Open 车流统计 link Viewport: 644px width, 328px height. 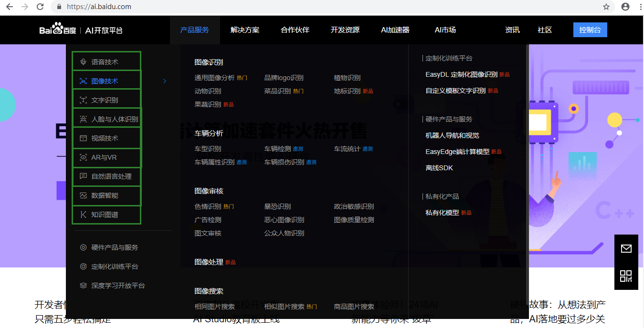point(347,149)
